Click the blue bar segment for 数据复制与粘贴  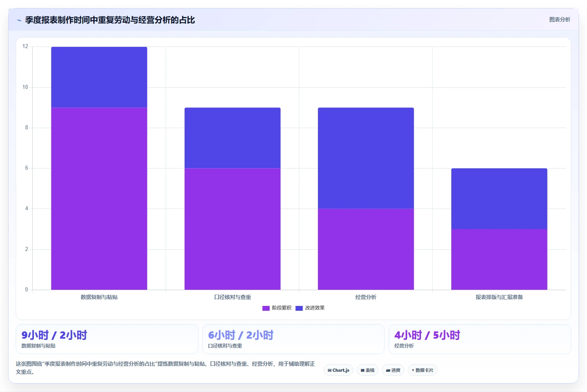tap(99, 77)
